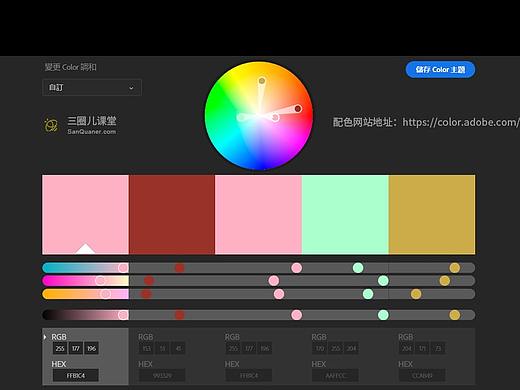Viewport: 520px width, 390px height.
Task: Click the blue value field showing 196
Action: pos(91,348)
